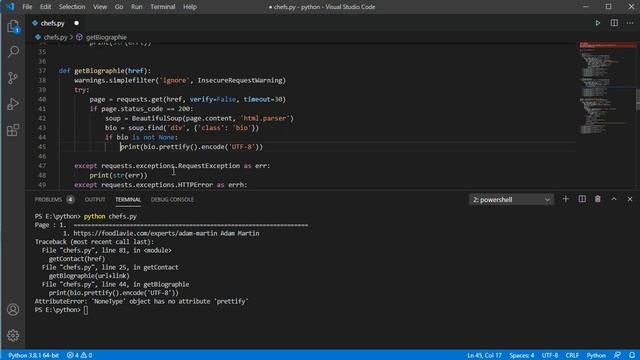Viewport: 640px width, 360px height.
Task: Click the editor vertical scrollbar
Action: 638,99
